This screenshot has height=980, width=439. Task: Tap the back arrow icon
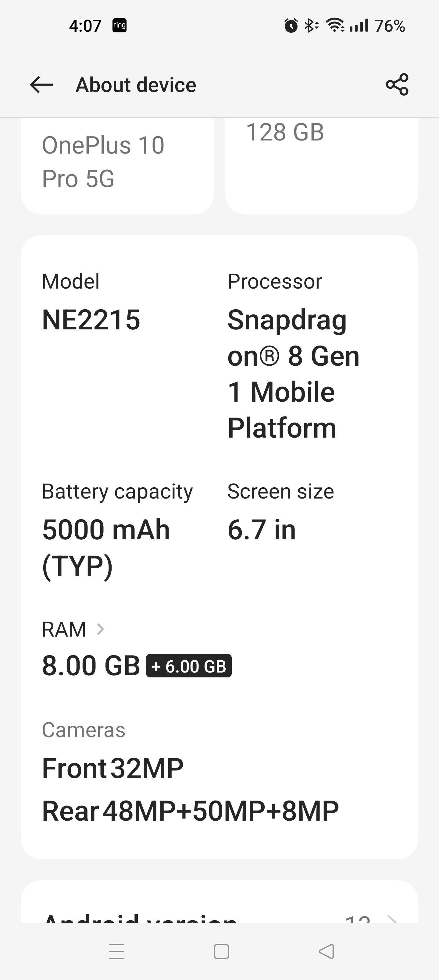pos(41,84)
